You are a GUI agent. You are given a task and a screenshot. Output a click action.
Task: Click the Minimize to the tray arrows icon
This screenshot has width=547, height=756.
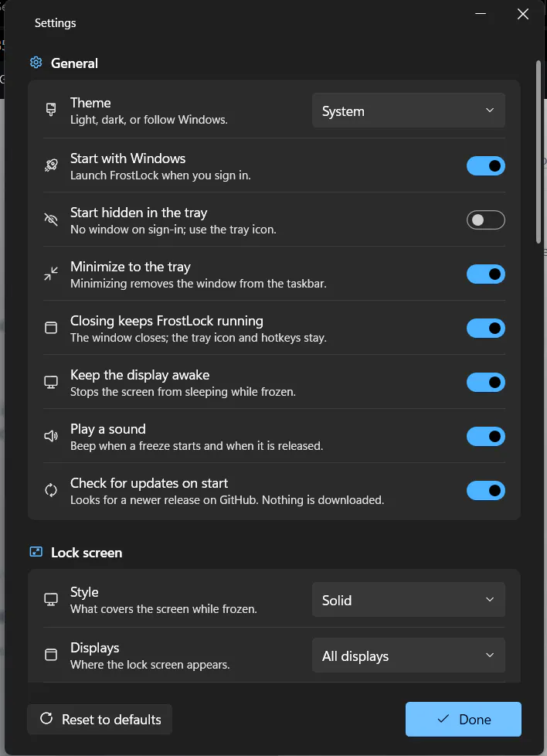point(50,274)
